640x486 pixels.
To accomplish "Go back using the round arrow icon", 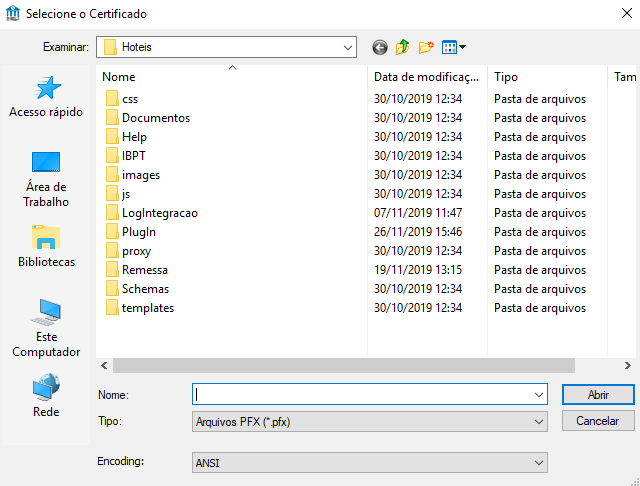I will [380, 47].
